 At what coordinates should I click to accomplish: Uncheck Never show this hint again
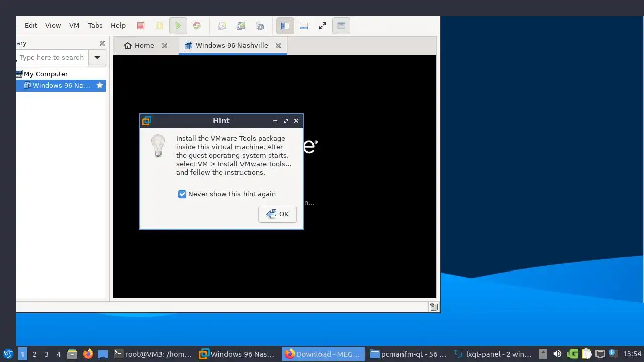pyautogui.click(x=182, y=194)
